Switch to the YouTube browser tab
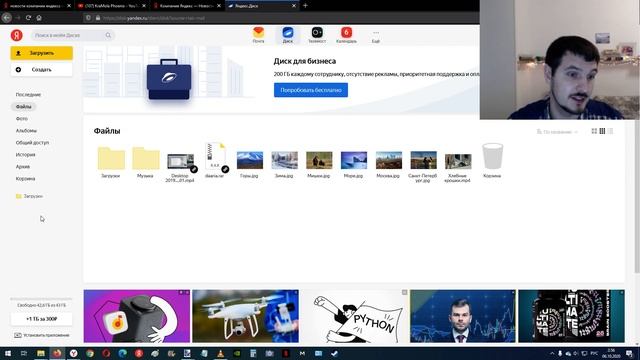Image resolution: width=640 pixels, height=360 pixels. [x=112, y=6]
